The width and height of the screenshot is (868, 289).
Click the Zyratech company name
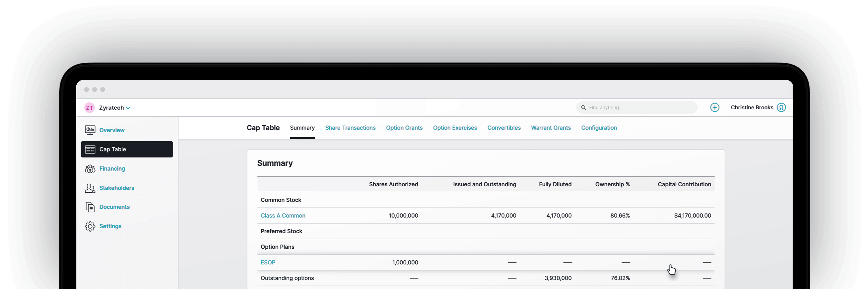111,108
